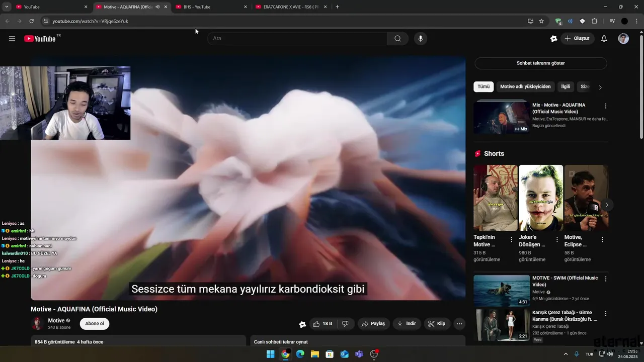The image size is (644, 362).
Task: Open Microsoft Teams from taskbar
Action: tap(359, 354)
